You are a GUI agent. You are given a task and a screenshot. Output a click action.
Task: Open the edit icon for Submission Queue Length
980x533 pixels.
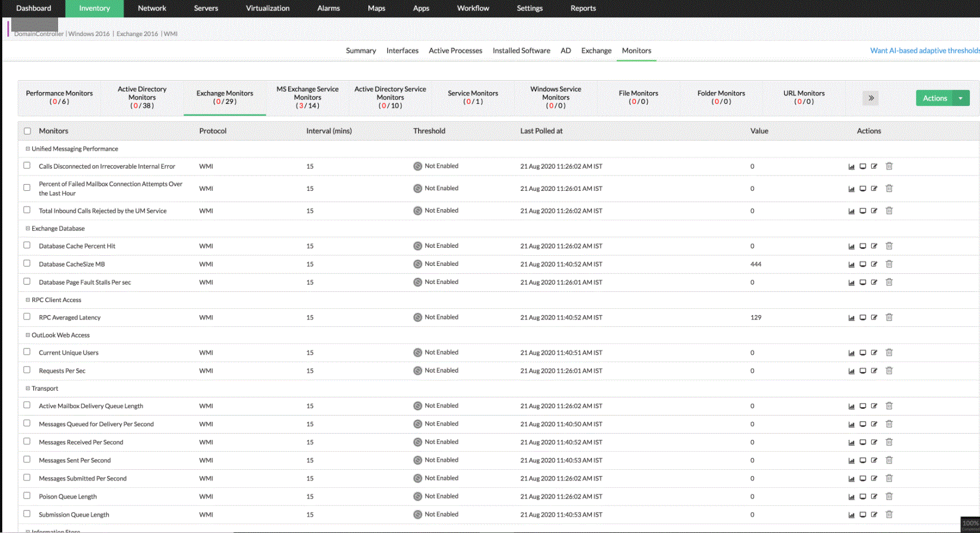point(874,514)
